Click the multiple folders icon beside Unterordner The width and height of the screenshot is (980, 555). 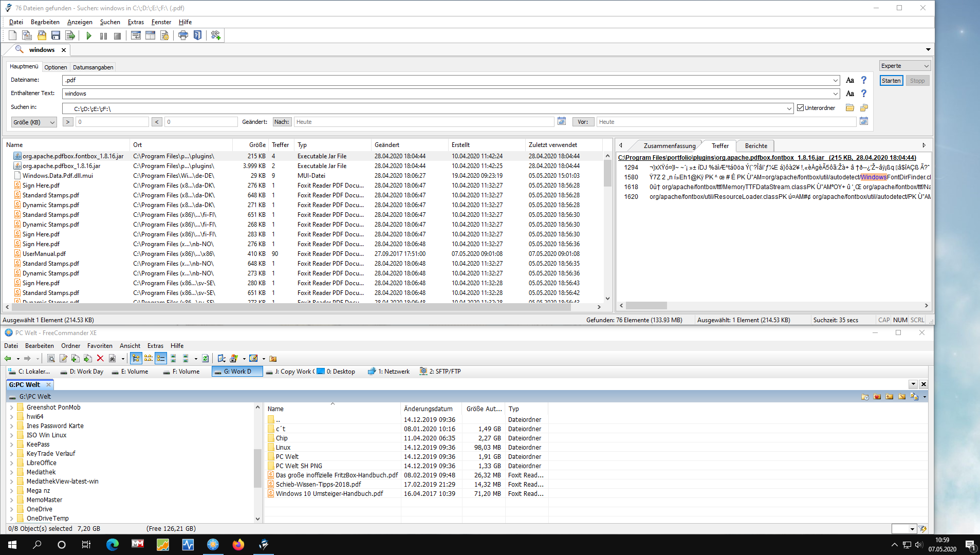pos(864,108)
